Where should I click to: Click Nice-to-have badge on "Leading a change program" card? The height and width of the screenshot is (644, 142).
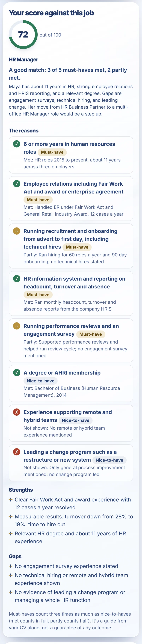point(109,460)
